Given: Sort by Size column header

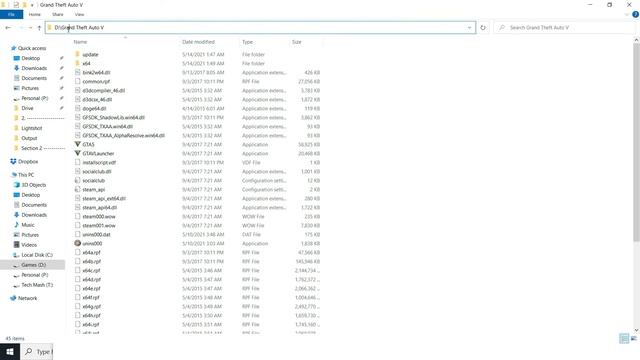Looking at the screenshot, I should point(297,42).
